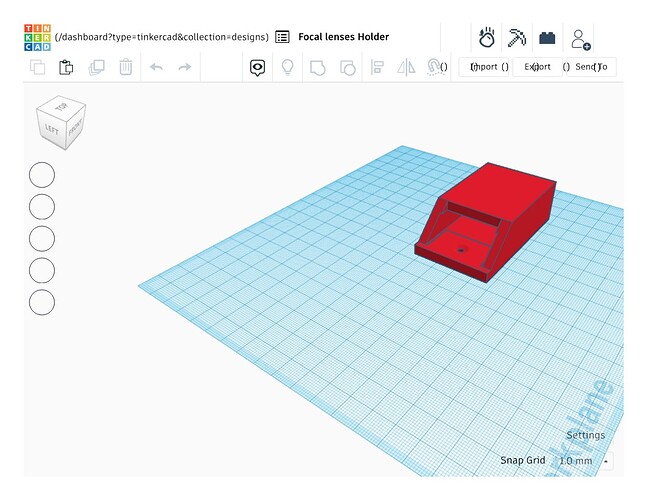
Task: Click the Duplicate and repeat icon
Action: click(x=97, y=67)
